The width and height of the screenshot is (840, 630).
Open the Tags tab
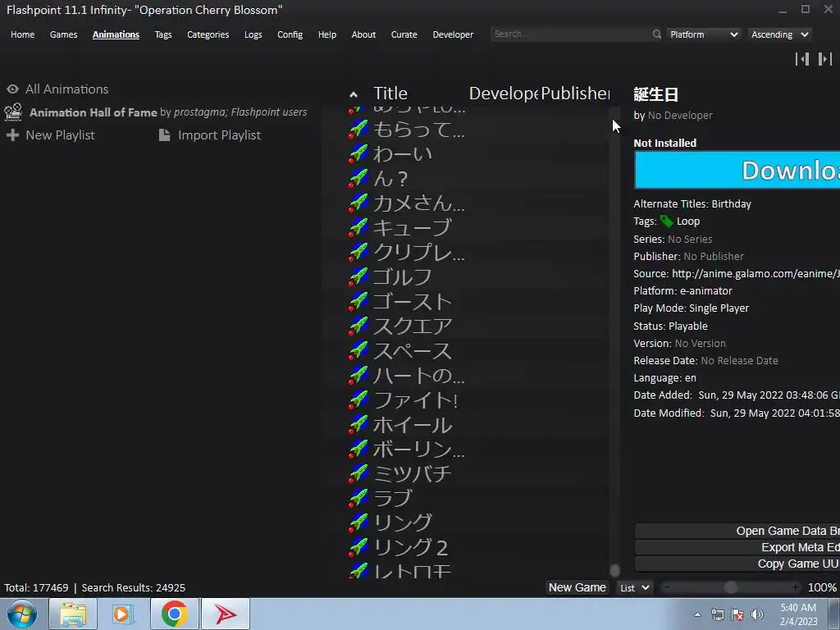[x=163, y=34]
